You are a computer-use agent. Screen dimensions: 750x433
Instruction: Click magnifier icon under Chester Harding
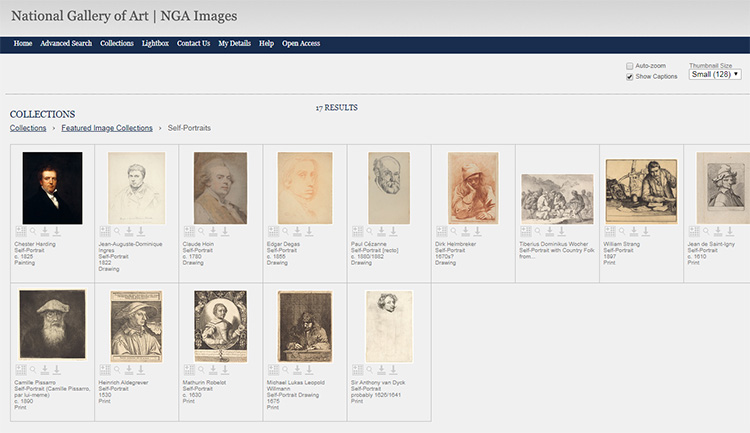(33, 232)
